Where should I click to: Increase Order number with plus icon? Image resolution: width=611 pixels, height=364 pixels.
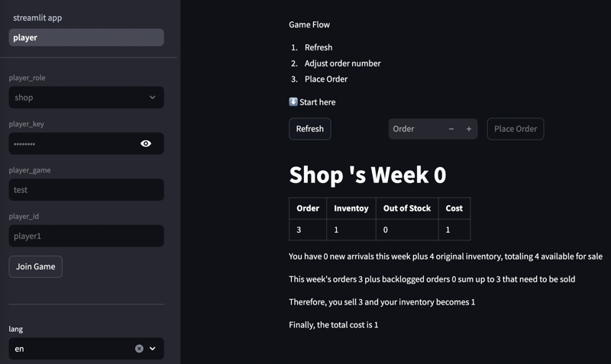(x=469, y=129)
